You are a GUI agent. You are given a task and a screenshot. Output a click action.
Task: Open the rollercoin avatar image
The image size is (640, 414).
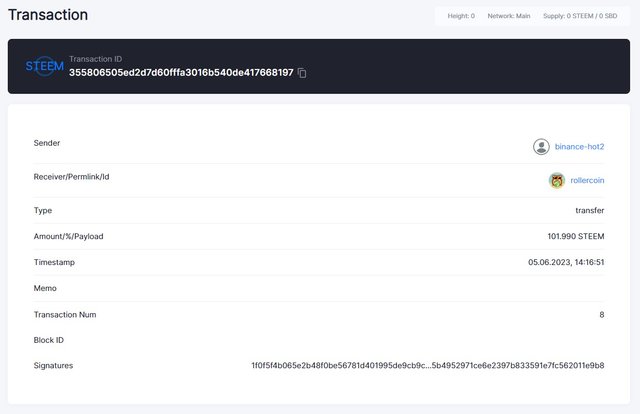coord(557,180)
